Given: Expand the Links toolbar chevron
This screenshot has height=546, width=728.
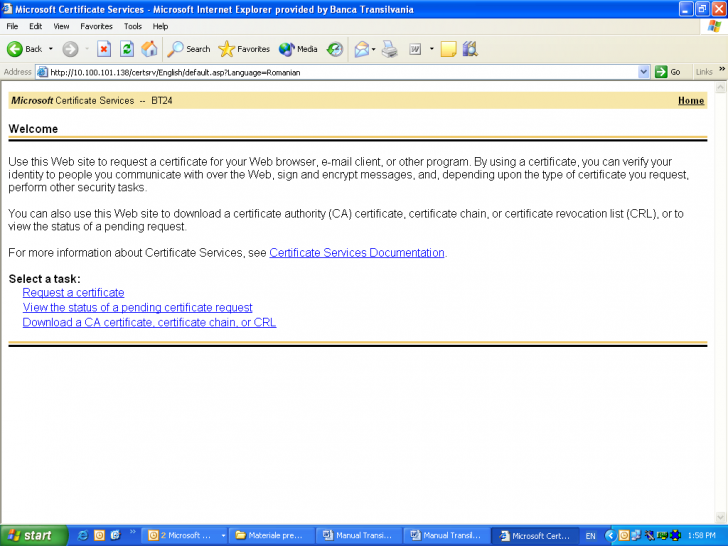Looking at the screenshot, I should click(722, 70).
